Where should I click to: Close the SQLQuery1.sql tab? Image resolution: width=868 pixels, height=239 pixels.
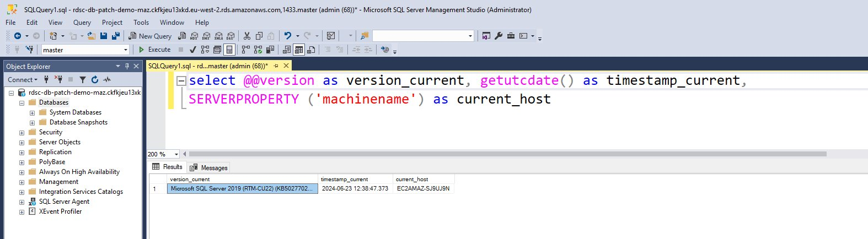[286, 66]
